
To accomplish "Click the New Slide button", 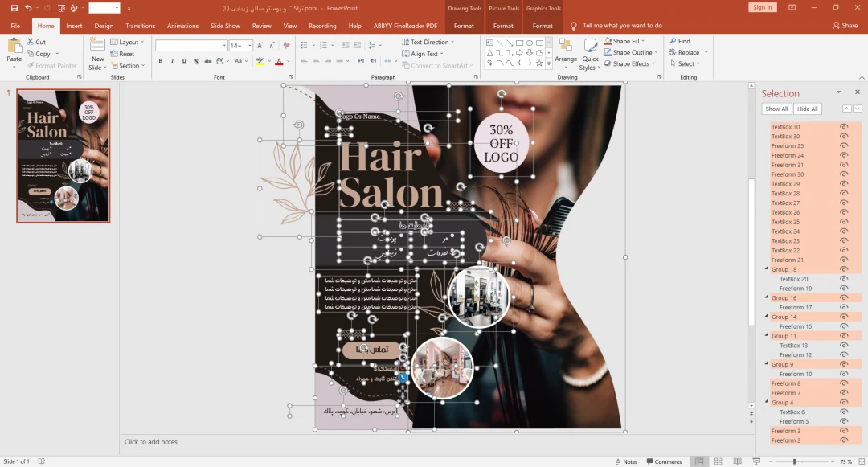I will pos(97,53).
